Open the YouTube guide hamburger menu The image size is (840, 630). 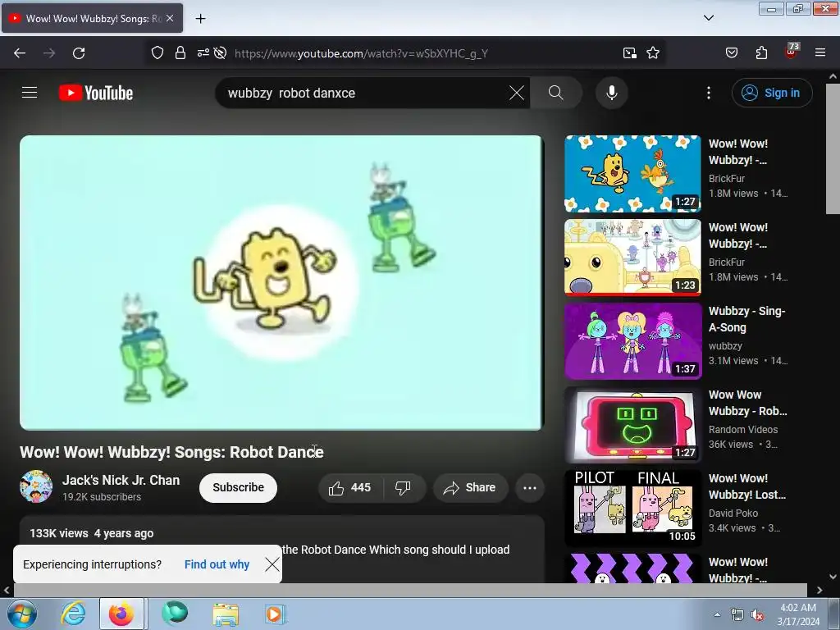pos(30,93)
